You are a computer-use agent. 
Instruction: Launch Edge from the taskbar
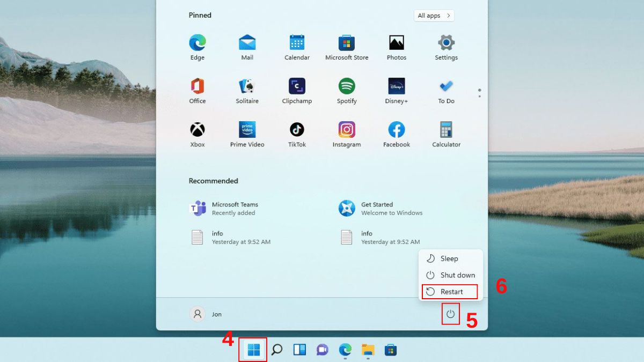[x=345, y=350]
